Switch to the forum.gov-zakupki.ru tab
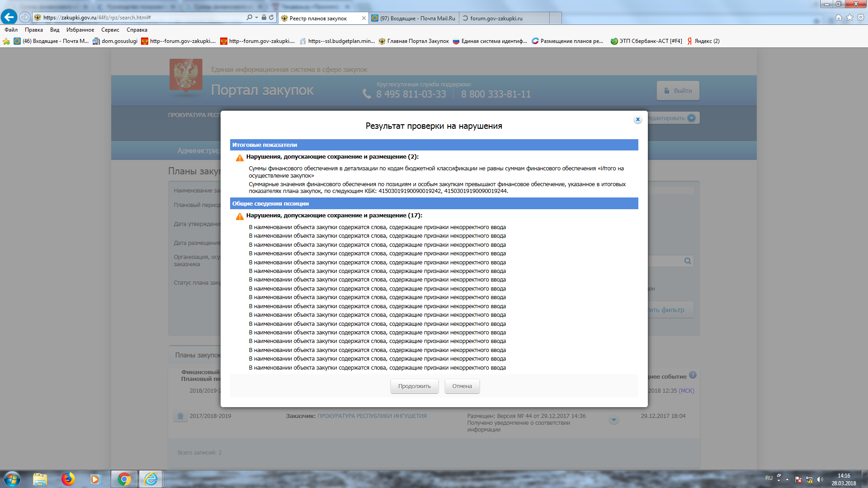The width and height of the screenshot is (868, 488). point(496,19)
